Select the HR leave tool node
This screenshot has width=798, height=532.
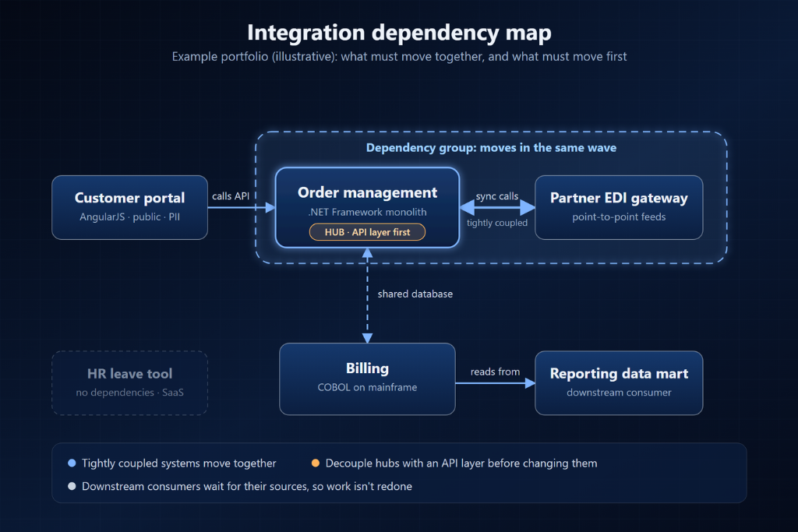[130, 383]
